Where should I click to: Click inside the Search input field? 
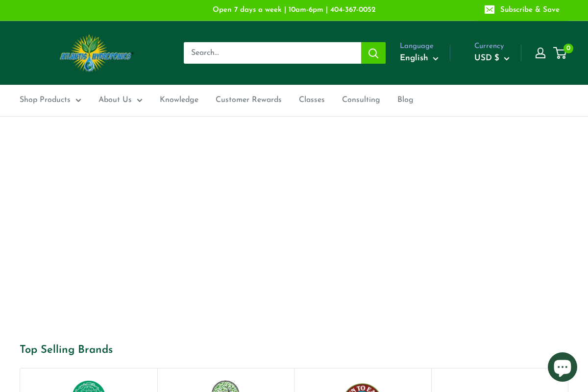[272, 53]
